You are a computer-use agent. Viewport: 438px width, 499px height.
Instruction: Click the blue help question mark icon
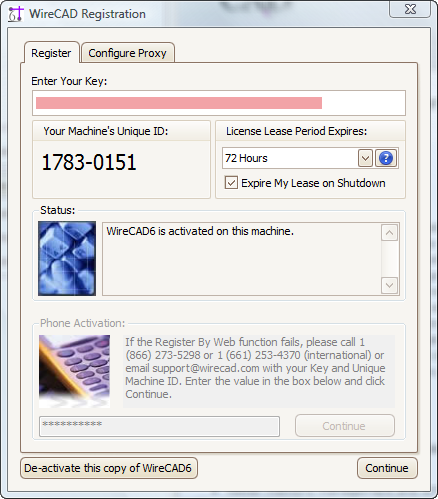[x=386, y=158]
